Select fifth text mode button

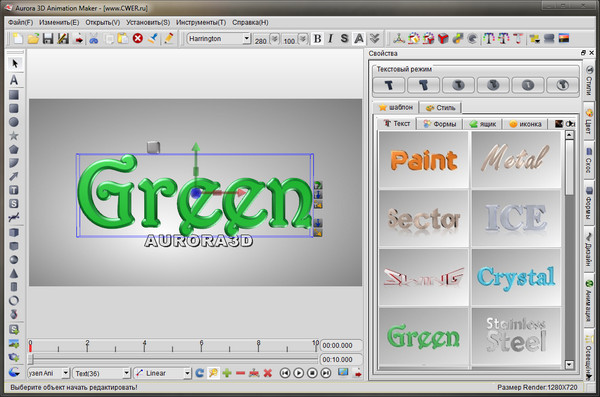[x=528, y=85]
